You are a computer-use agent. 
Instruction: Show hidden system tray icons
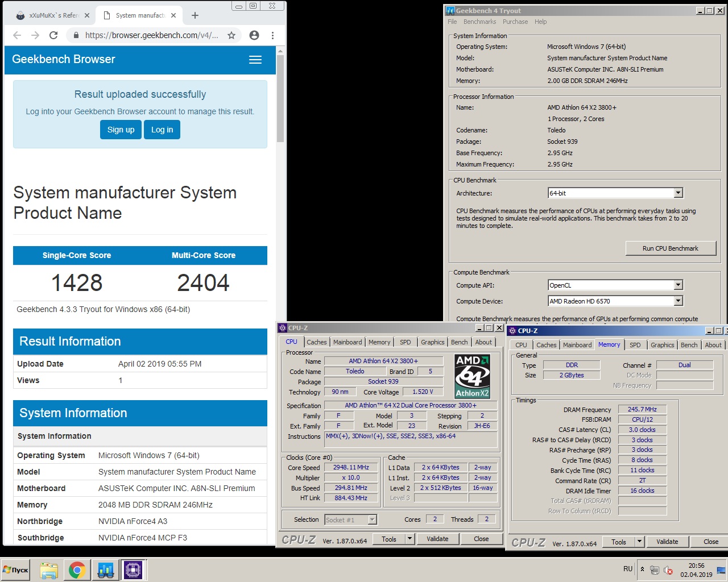642,569
